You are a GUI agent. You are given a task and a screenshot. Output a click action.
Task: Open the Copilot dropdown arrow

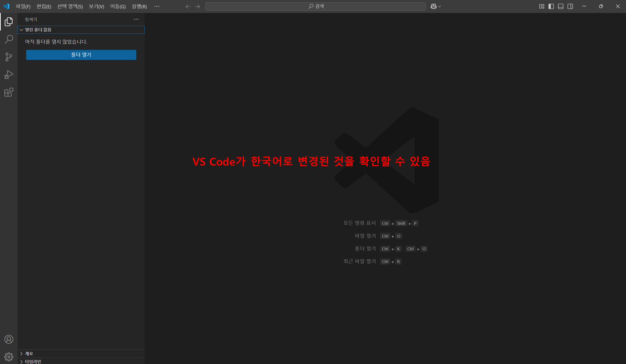tap(440, 6)
